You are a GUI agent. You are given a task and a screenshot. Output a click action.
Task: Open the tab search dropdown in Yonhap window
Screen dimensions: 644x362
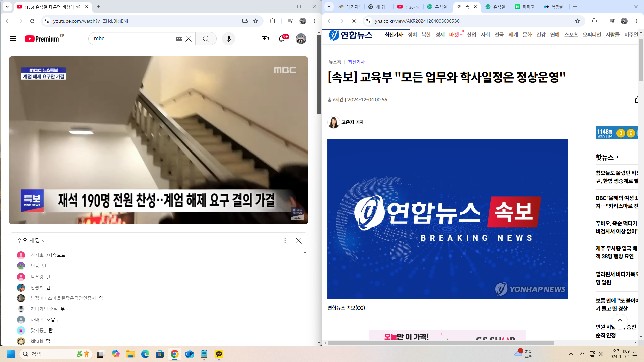tap(329, 7)
